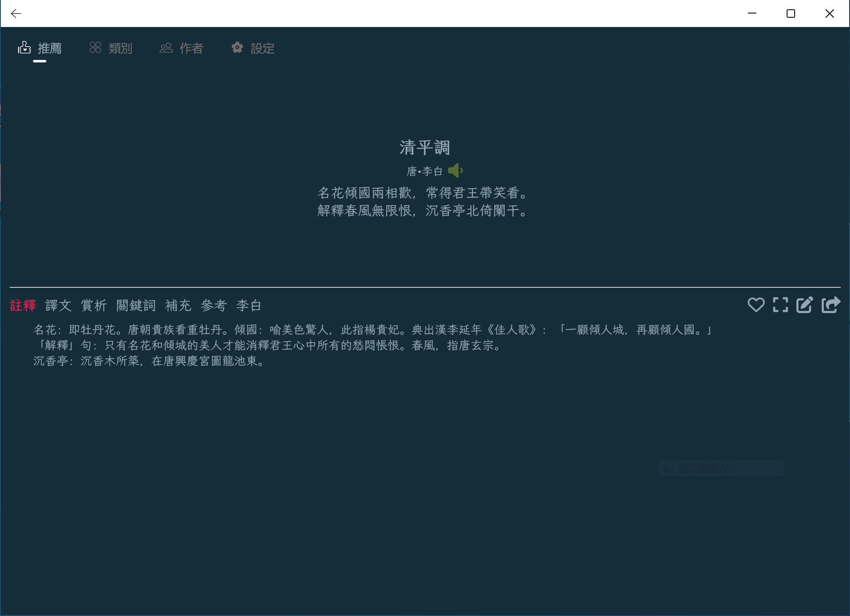This screenshot has height=616, width=850.
Task: Open the 李白 author section
Action: pyautogui.click(x=249, y=305)
